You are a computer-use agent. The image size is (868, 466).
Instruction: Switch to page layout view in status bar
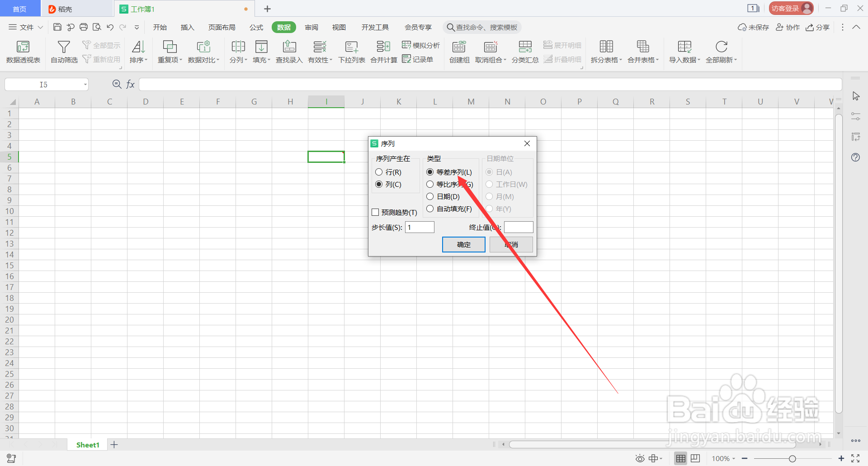tap(695, 458)
